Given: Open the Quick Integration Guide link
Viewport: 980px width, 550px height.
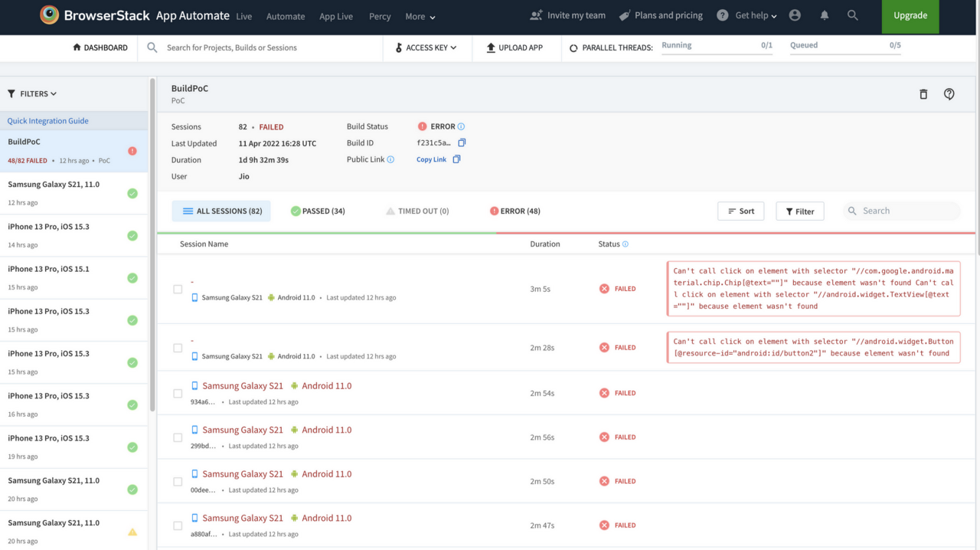Looking at the screenshot, I should (x=47, y=120).
